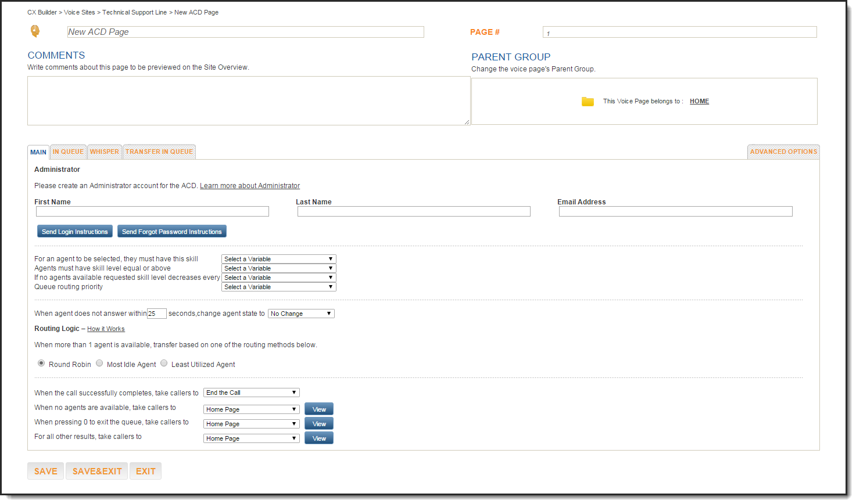The width and height of the screenshot is (856, 504).
Task: Expand the End the Call dropdown
Action: pyautogui.click(x=251, y=393)
